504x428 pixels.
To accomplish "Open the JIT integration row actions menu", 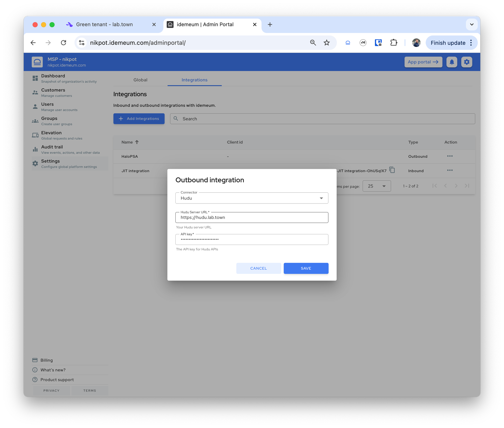I will 450,170.
